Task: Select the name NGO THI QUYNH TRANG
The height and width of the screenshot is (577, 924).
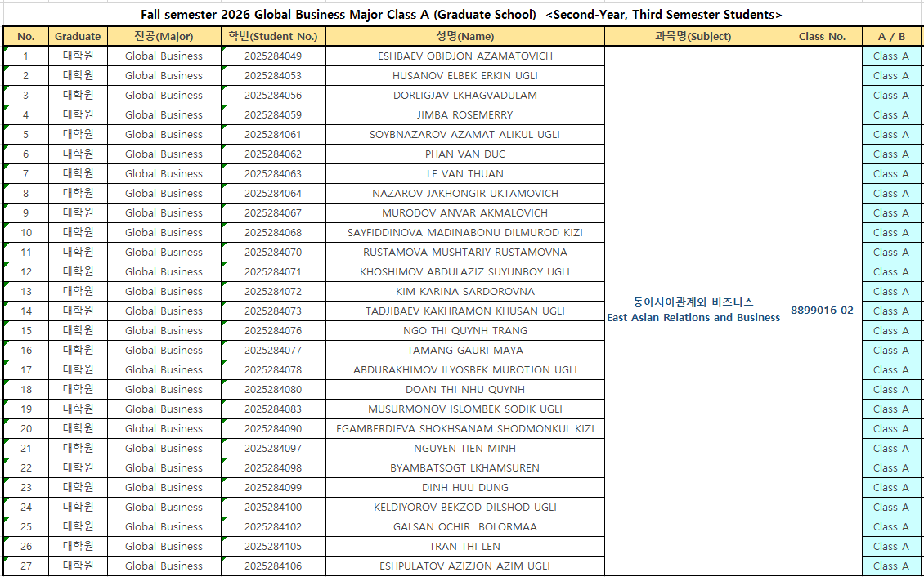Action: click(465, 331)
